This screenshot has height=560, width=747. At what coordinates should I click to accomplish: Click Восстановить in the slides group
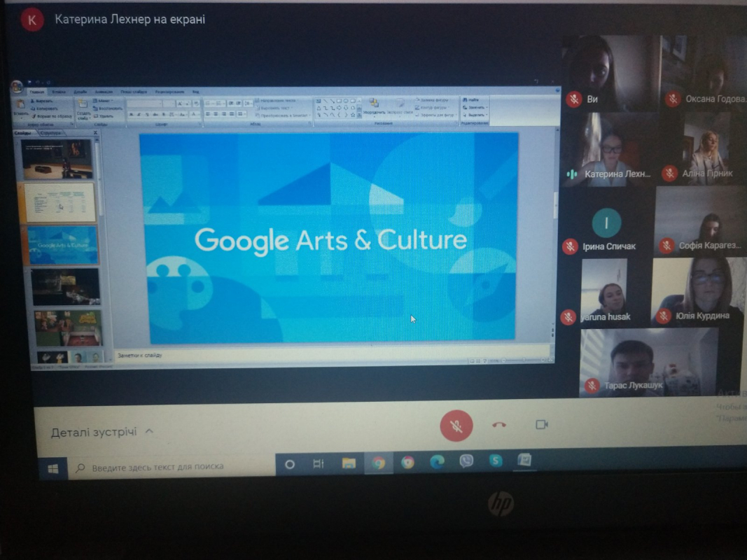click(x=108, y=108)
